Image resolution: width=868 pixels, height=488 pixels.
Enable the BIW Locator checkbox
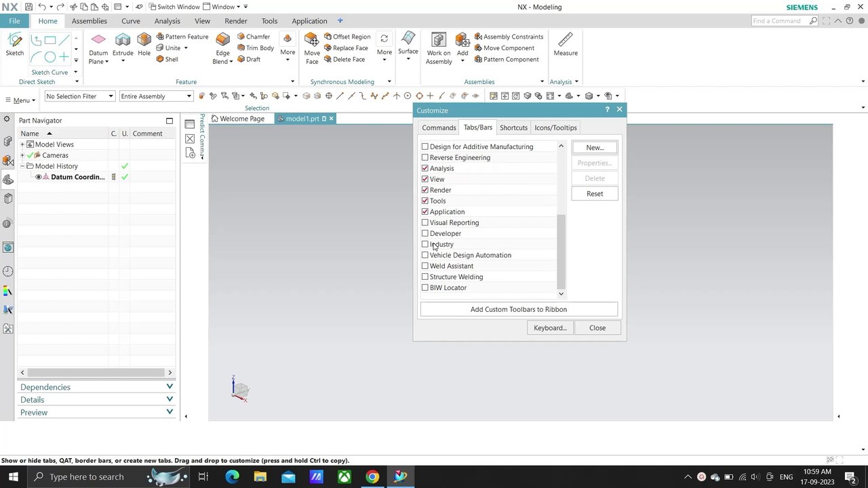click(425, 287)
